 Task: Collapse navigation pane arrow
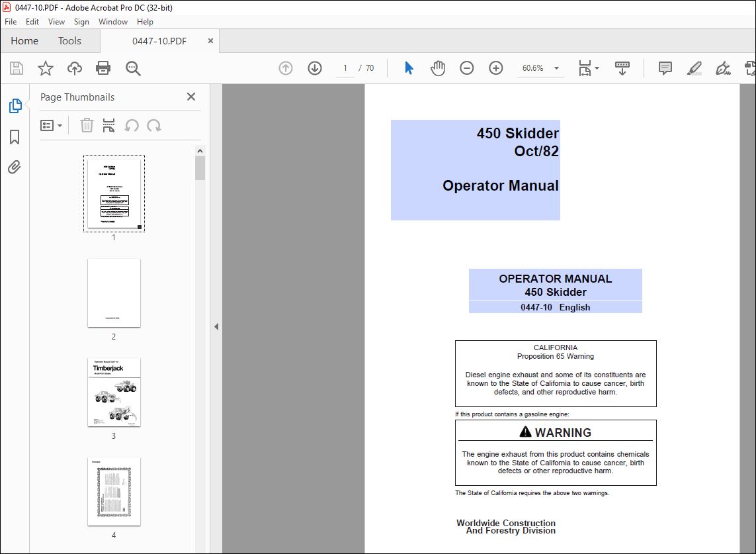[216, 327]
